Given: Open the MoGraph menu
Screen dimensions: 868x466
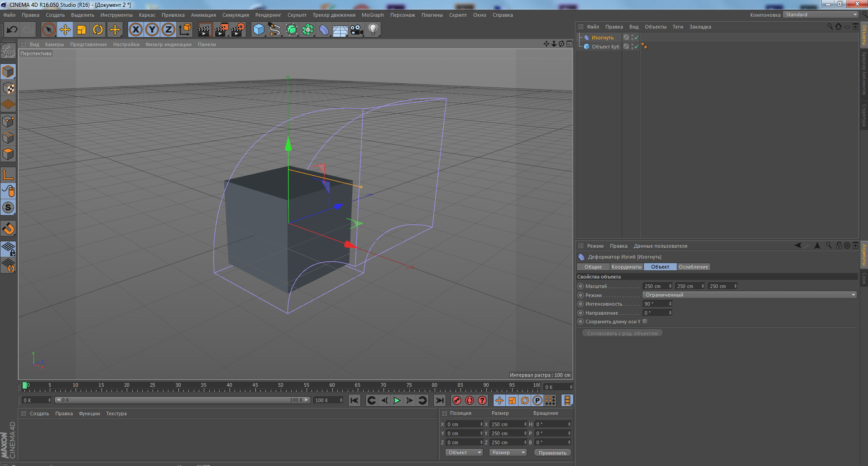Looking at the screenshot, I should coord(373,15).
